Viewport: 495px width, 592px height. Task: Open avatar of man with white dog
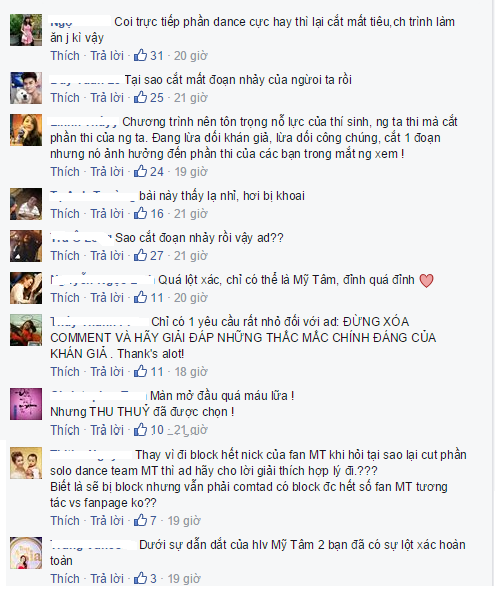pos(26,88)
